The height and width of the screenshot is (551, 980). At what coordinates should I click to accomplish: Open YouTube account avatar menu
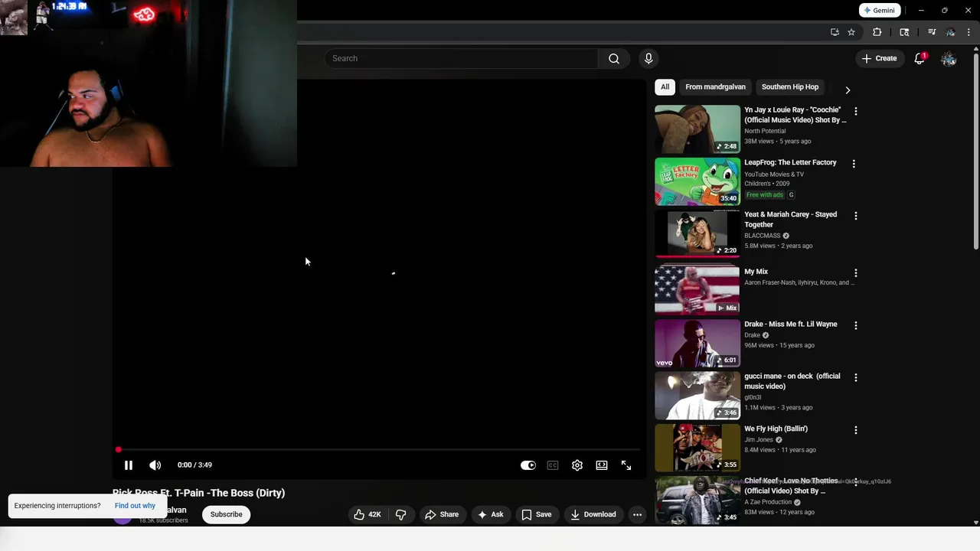tap(949, 59)
